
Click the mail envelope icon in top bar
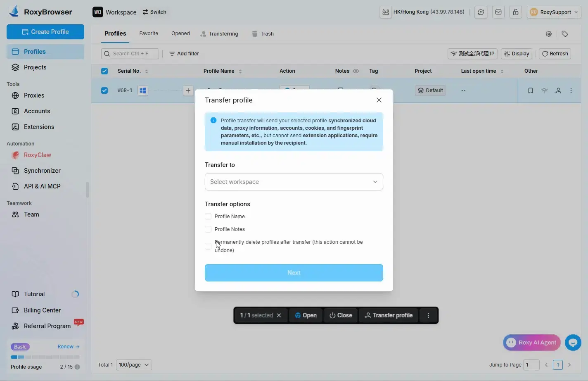coord(498,12)
